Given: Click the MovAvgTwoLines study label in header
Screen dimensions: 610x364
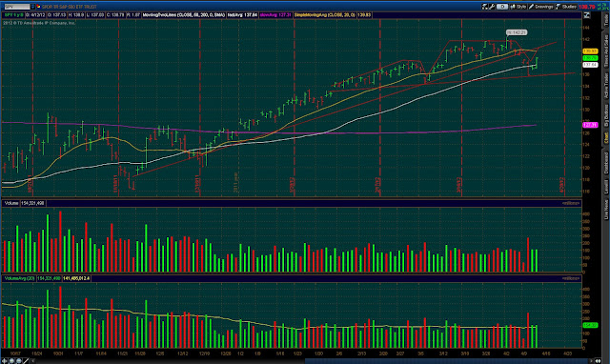Looking at the screenshot, I should (x=184, y=15).
